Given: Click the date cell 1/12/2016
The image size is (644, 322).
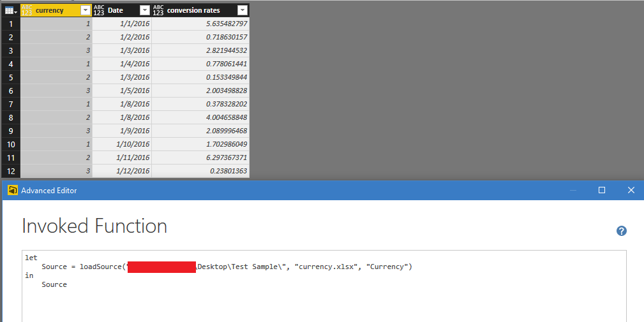Looking at the screenshot, I should click(122, 171).
